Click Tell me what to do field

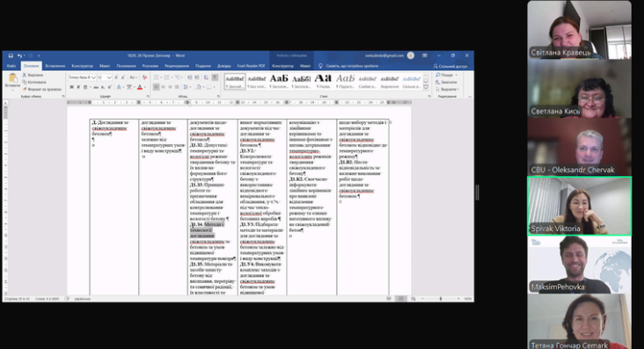(352, 66)
